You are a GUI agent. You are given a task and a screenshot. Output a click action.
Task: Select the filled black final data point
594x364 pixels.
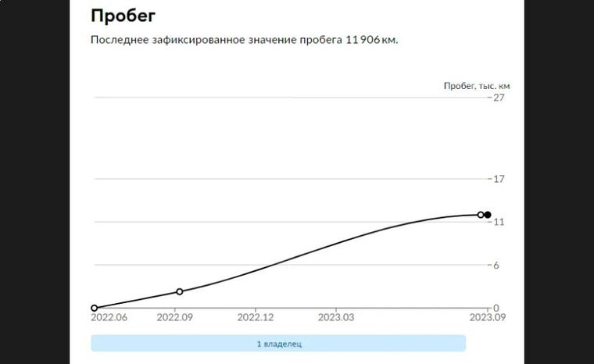pyautogui.click(x=488, y=215)
